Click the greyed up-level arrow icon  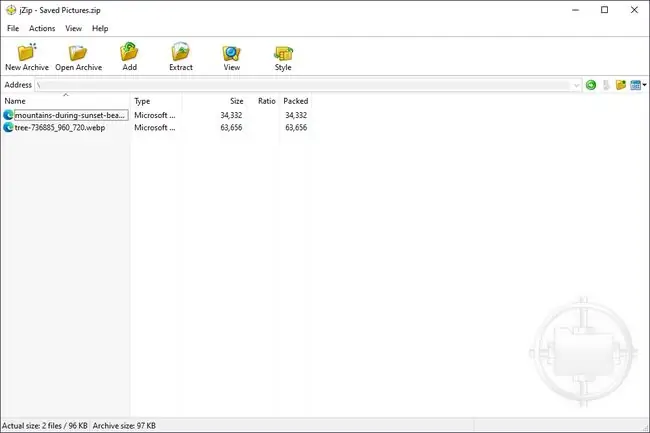click(x=606, y=85)
